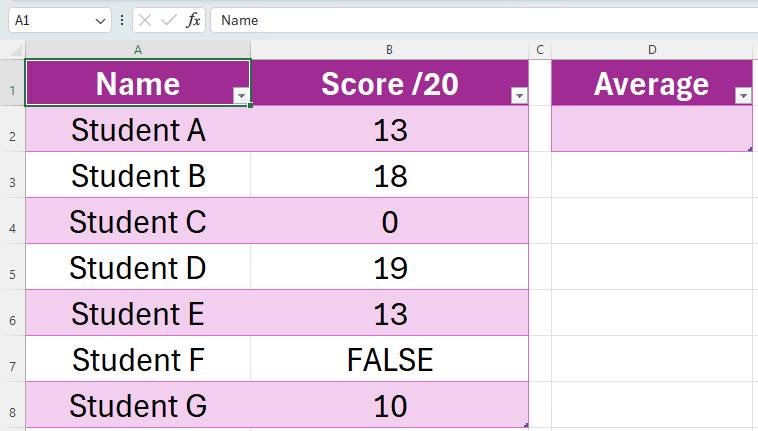Viewport: 758px width, 431px height.
Task: Click the Select All corner triangle
Action: [15, 50]
